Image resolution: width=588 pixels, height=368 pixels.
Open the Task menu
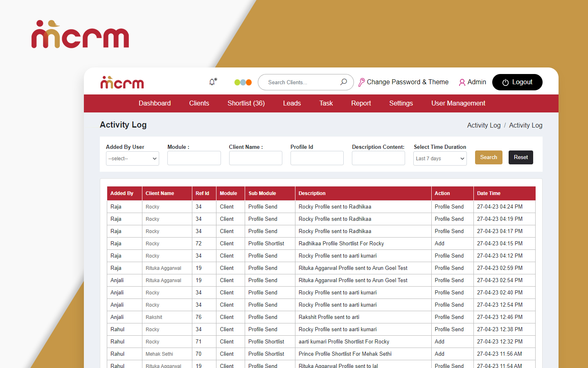pos(326,103)
